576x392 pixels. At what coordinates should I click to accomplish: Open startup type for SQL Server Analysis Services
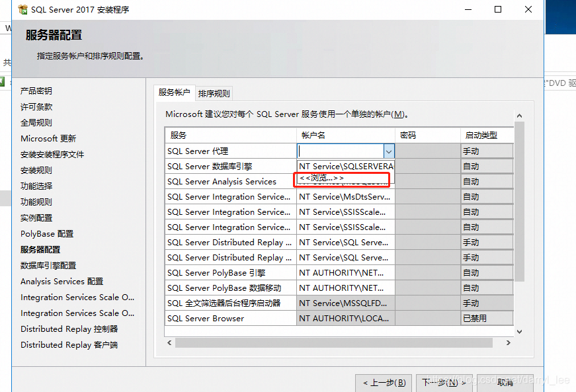point(487,182)
